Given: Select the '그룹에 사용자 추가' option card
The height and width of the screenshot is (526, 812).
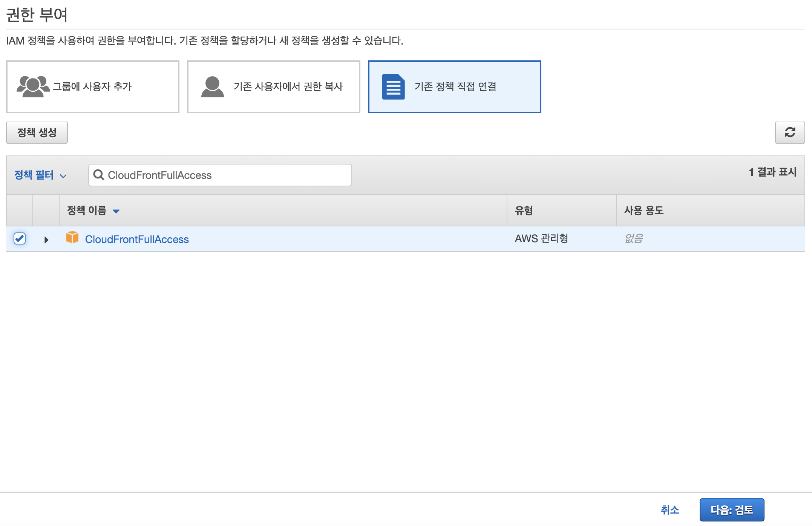Looking at the screenshot, I should tap(92, 86).
